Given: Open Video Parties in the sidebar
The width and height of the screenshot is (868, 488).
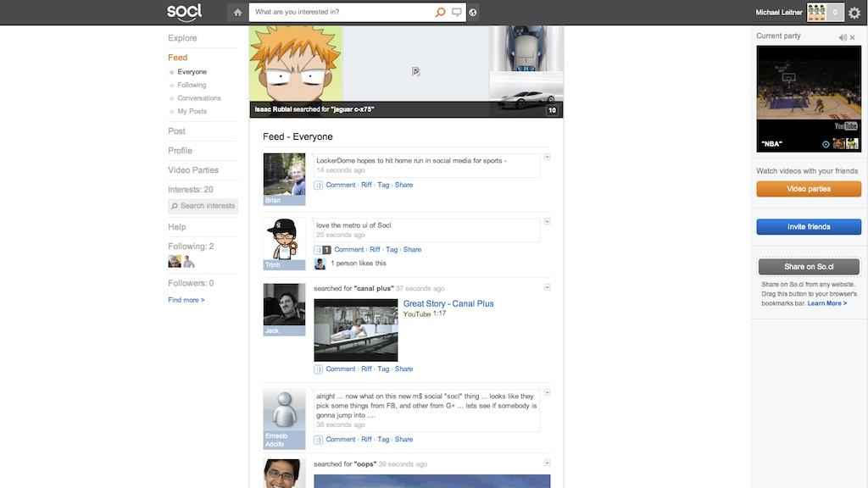Looking at the screenshot, I should [x=193, y=169].
